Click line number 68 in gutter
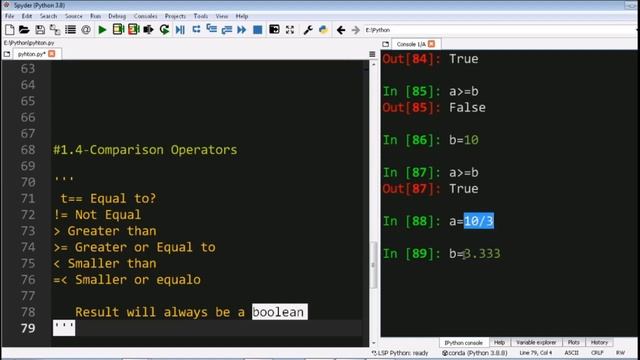 pos(28,150)
